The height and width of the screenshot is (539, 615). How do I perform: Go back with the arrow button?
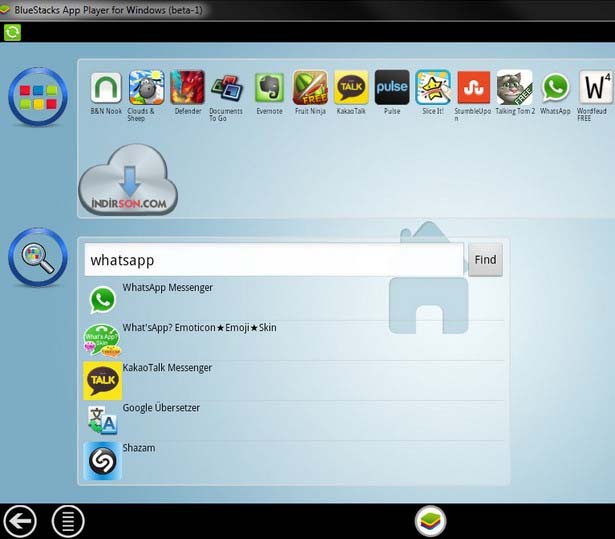click(20, 521)
